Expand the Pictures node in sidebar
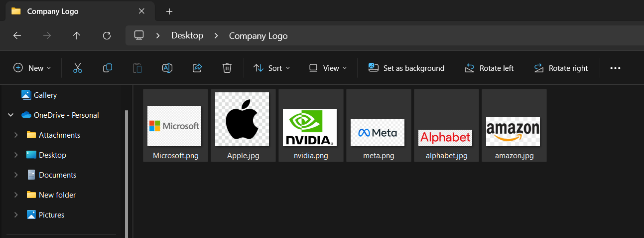644x238 pixels. pyautogui.click(x=16, y=215)
